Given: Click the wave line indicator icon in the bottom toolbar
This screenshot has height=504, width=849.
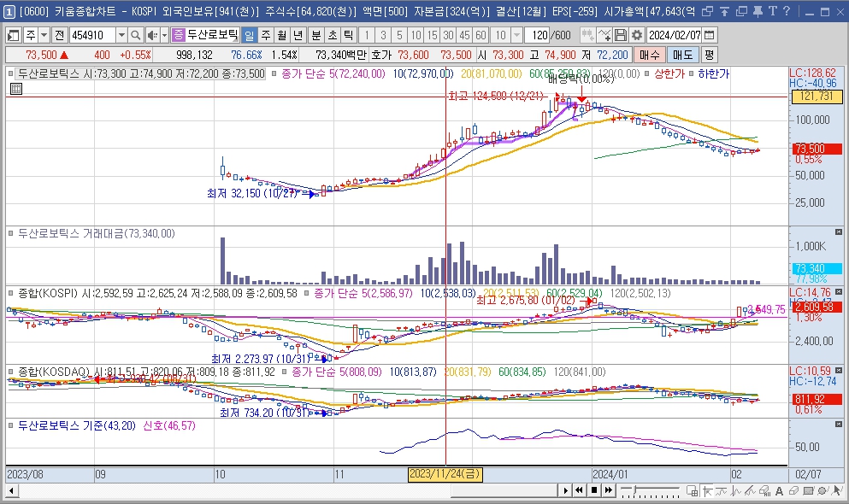Looking at the screenshot, I should coord(722,491).
